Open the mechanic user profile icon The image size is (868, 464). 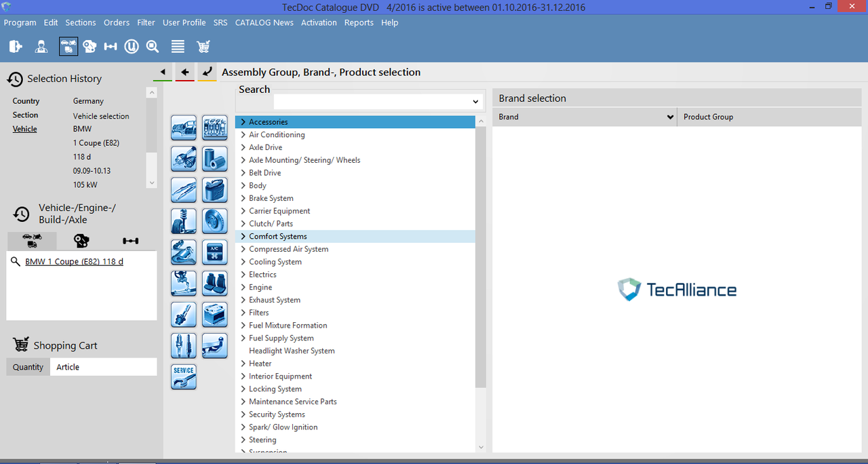tap(41, 46)
